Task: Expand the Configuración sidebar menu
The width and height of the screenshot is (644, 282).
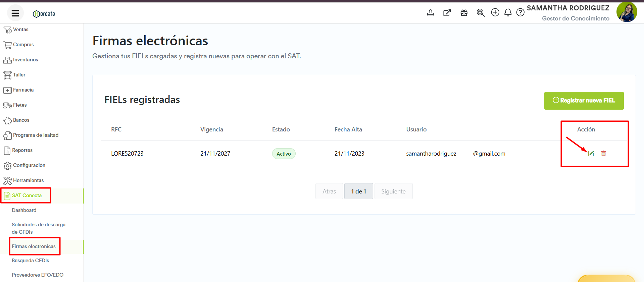Action: point(29,165)
